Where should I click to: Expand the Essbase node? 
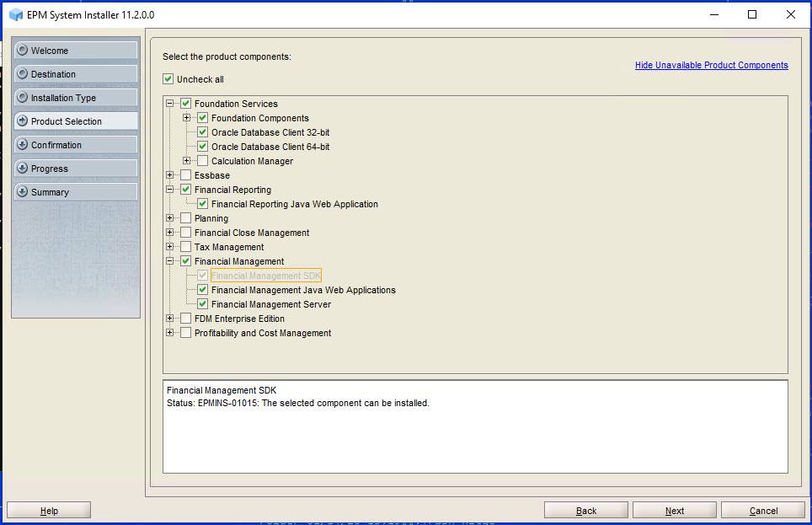(x=170, y=175)
